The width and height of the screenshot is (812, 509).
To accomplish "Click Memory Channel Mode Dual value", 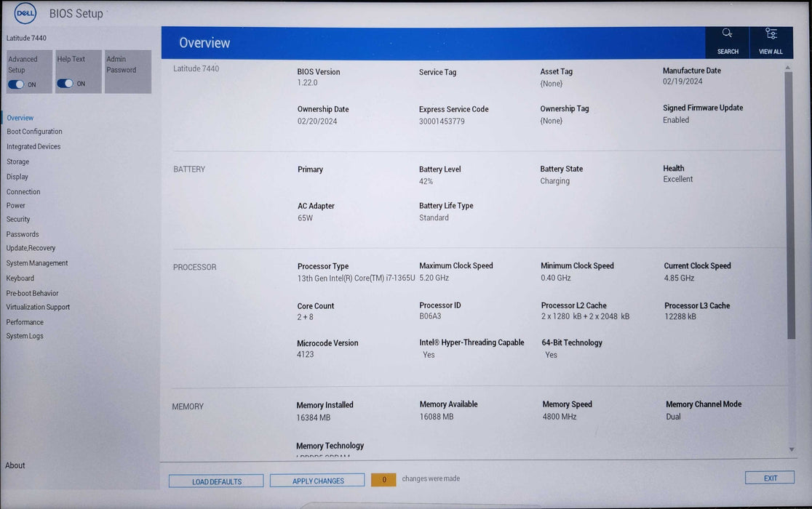I will (673, 417).
